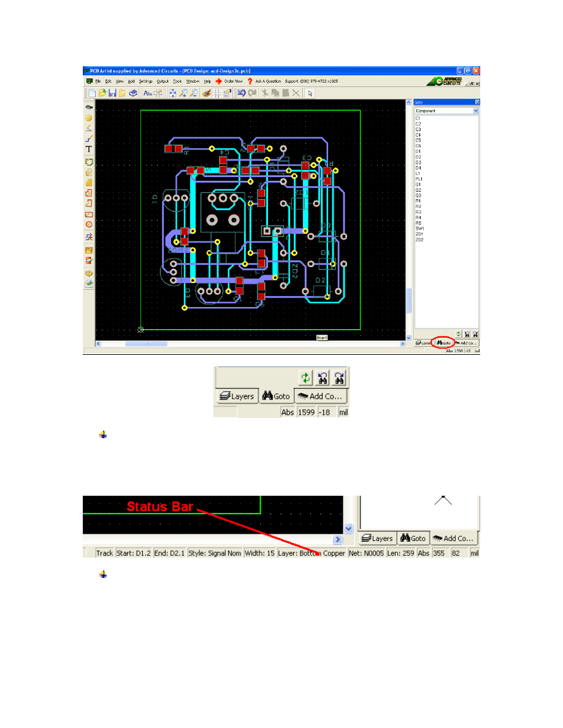
Task: Click the Add Component chip icon in sidebar
Action: (x=89, y=107)
